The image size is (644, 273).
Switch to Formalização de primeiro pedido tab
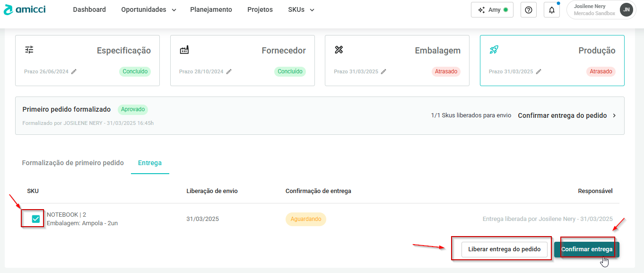tap(73, 163)
